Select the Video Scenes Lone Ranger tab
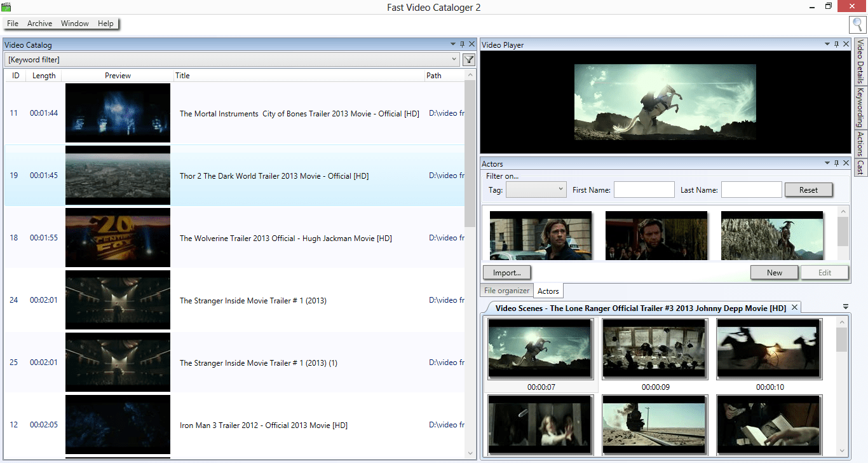The height and width of the screenshot is (463, 868). point(641,308)
